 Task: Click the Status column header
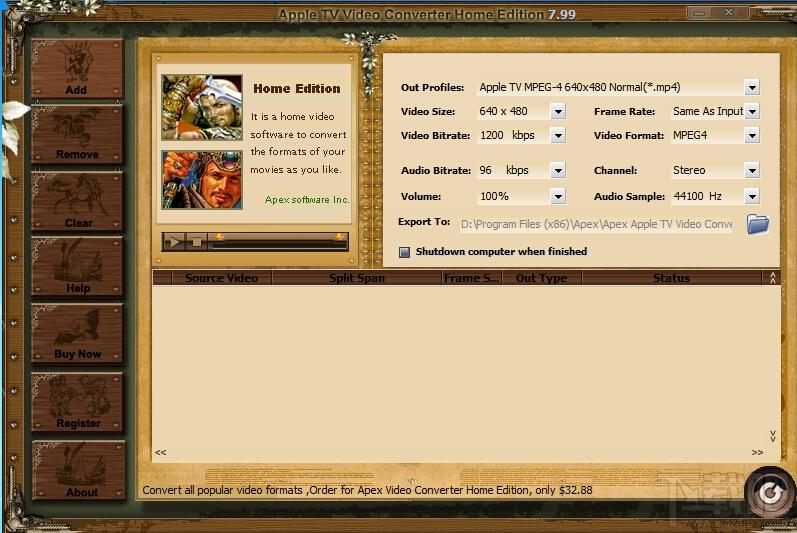[x=671, y=278]
